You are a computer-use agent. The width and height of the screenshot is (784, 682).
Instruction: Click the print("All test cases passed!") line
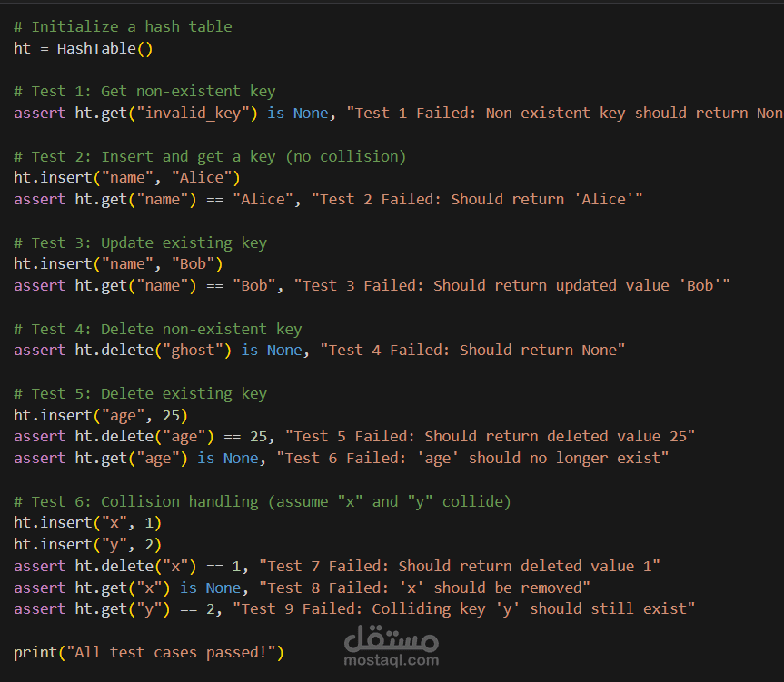click(149, 653)
